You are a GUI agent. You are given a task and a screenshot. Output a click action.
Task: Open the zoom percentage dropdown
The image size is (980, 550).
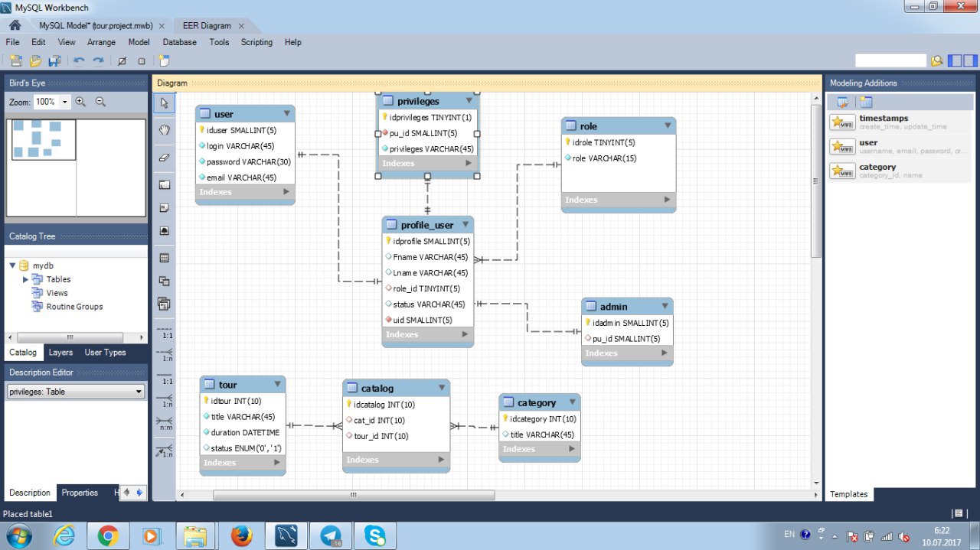tap(65, 102)
